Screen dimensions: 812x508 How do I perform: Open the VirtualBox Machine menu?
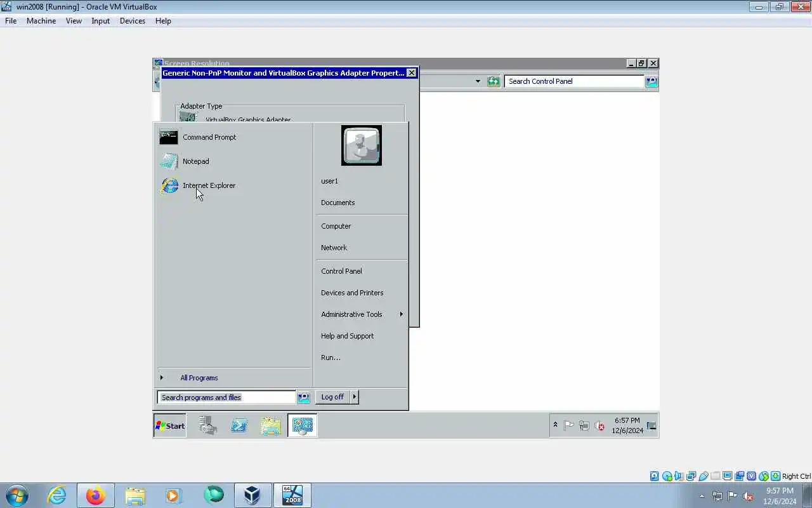(x=41, y=21)
